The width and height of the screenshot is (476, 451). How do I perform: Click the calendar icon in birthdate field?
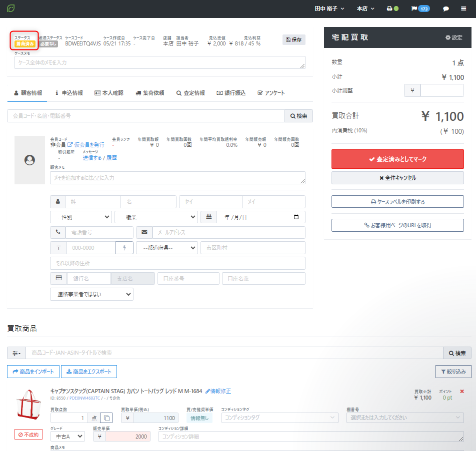tap(296, 217)
